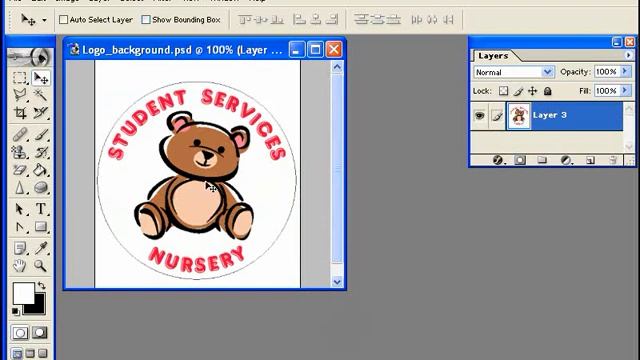Select the Healing Brush tool

click(x=19, y=134)
